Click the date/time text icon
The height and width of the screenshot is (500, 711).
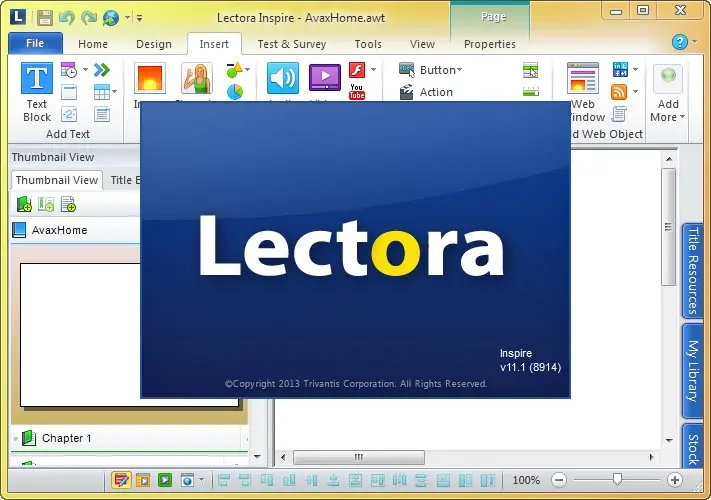click(69, 70)
